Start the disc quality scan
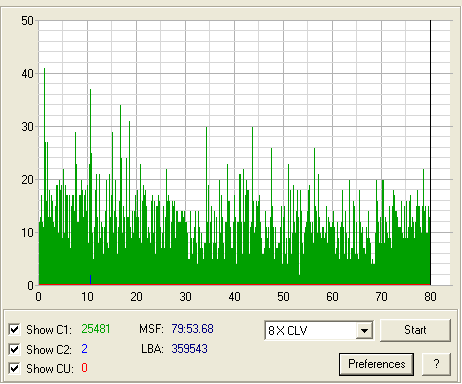This screenshot has height=384, width=462. (415, 330)
